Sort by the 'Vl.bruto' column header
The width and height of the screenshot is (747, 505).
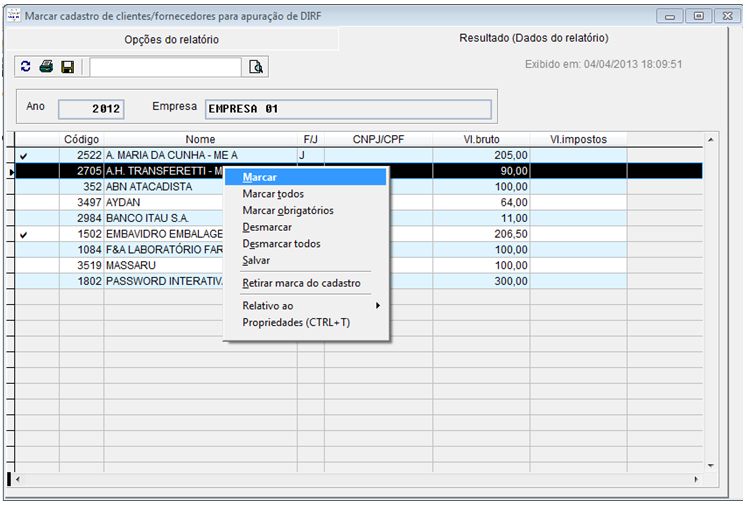[481, 139]
